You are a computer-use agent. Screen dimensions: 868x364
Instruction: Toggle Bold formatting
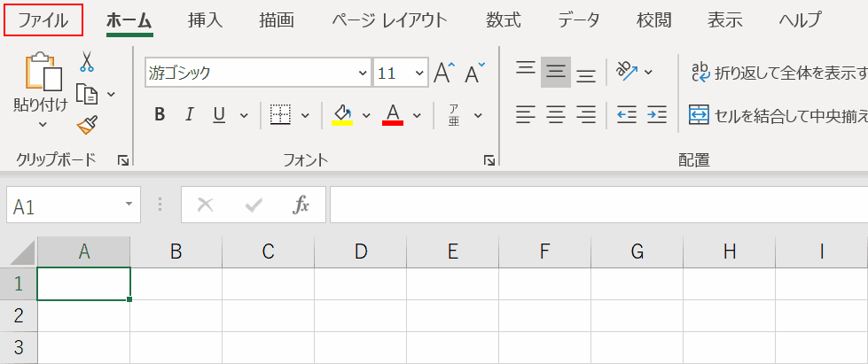pos(160,114)
